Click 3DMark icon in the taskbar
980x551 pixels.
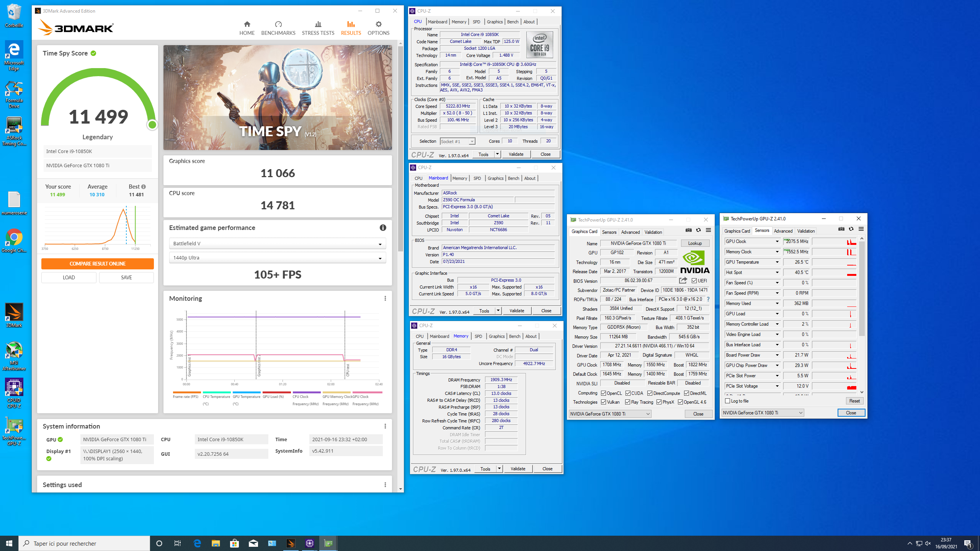tap(291, 543)
